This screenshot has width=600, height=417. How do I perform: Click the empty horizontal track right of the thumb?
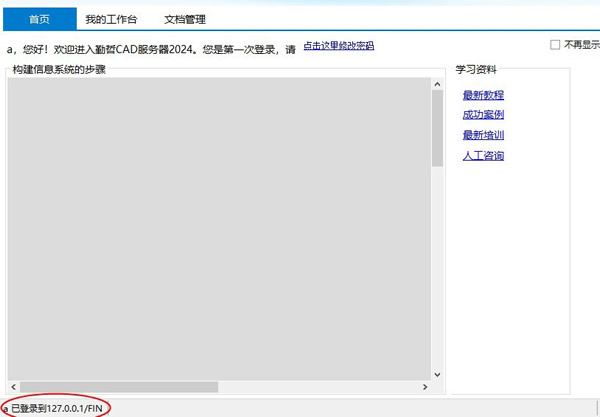pos(320,386)
